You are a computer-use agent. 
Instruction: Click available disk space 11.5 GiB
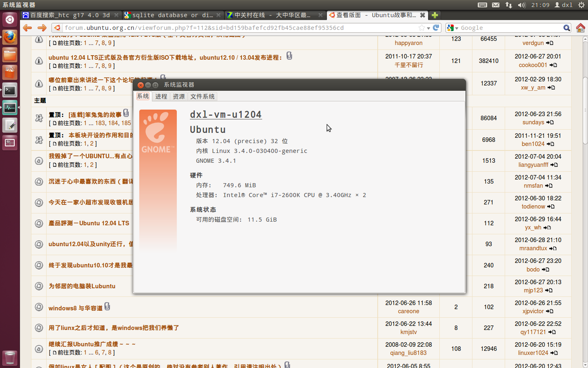pos(262,220)
